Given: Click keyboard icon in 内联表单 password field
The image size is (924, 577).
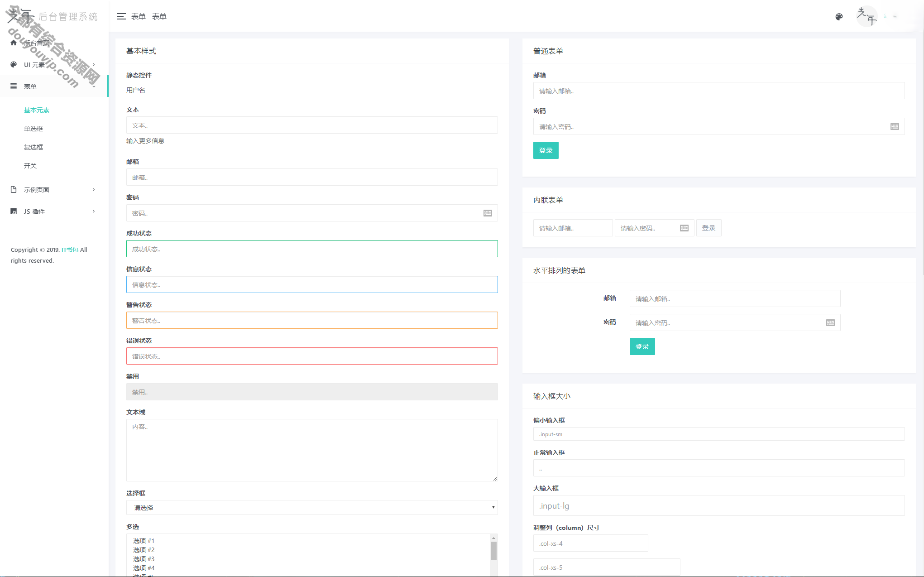Looking at the screenshot, I should [x=684, y=228].
